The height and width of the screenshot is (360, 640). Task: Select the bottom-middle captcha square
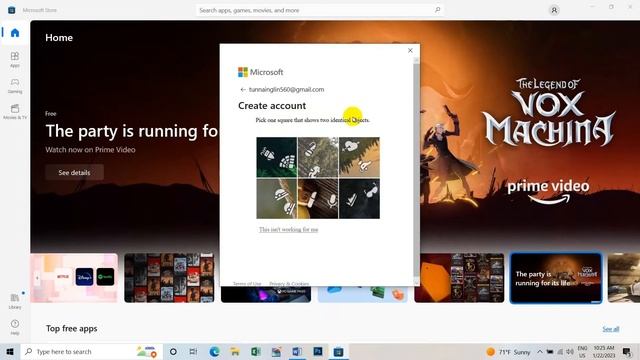(318, 198)
